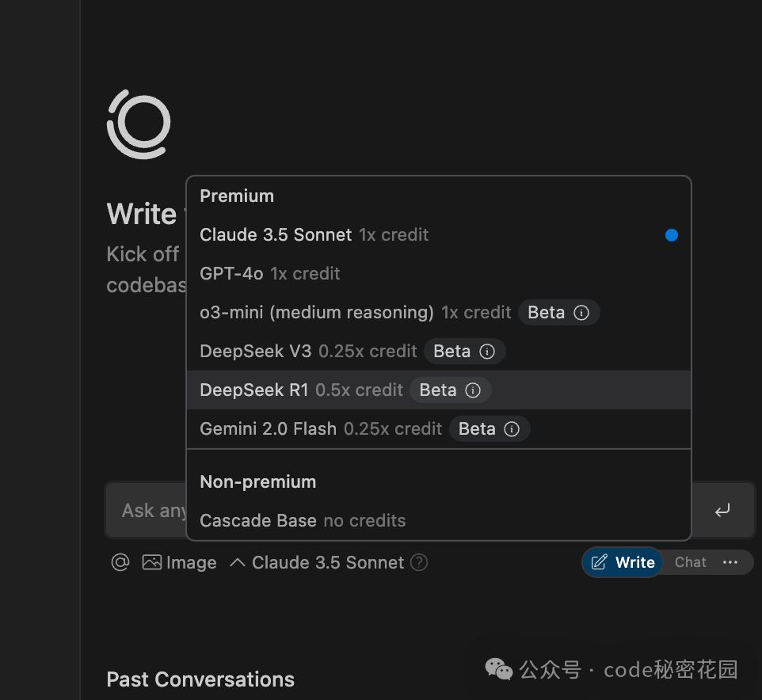This screenshot has height=700, width=762.
Task: Click the Ask anything input field
Action: [x=147, y=511]
